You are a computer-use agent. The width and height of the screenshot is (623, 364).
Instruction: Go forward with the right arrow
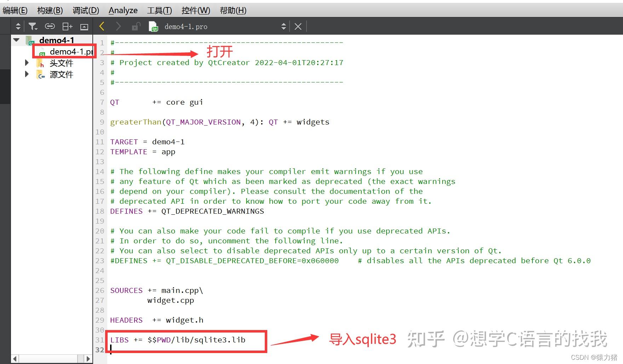(x=118, y=26)
